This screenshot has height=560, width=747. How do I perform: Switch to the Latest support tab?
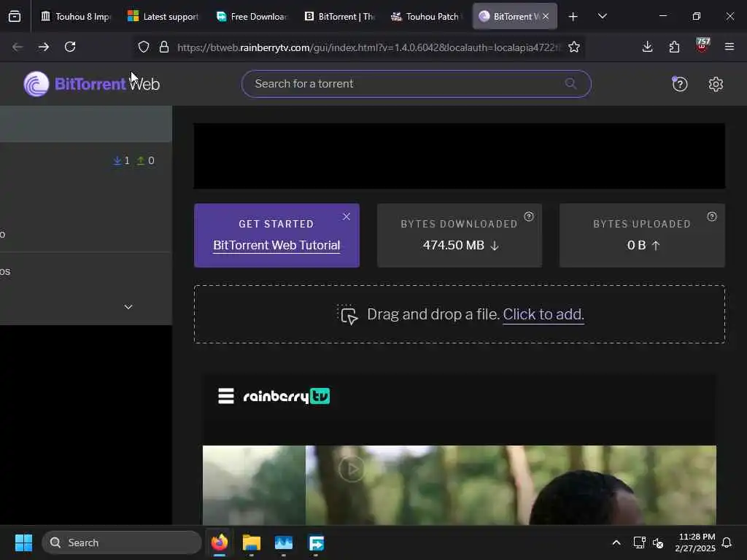pyautogui.click(x=163, y=17)
